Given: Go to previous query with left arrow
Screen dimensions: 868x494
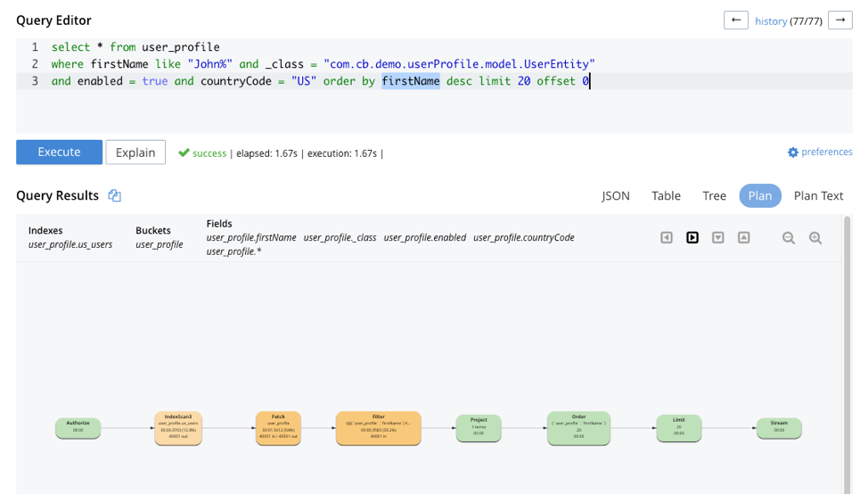Looking at the screenshot, I should 735,21.
